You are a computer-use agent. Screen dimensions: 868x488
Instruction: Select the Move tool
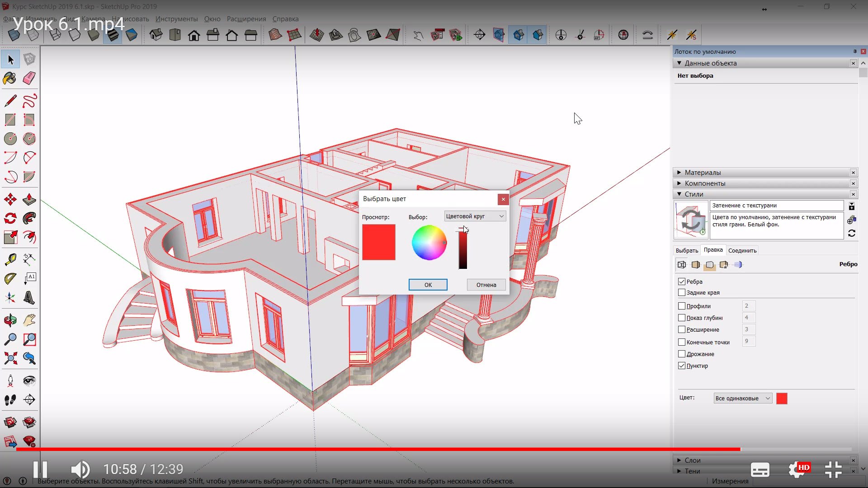(10, 199)
